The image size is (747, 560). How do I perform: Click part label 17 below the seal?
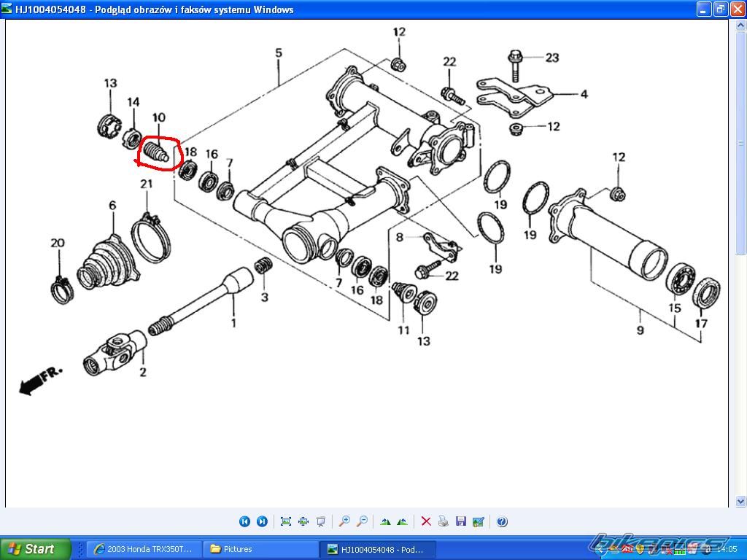(x=701, y=323)
